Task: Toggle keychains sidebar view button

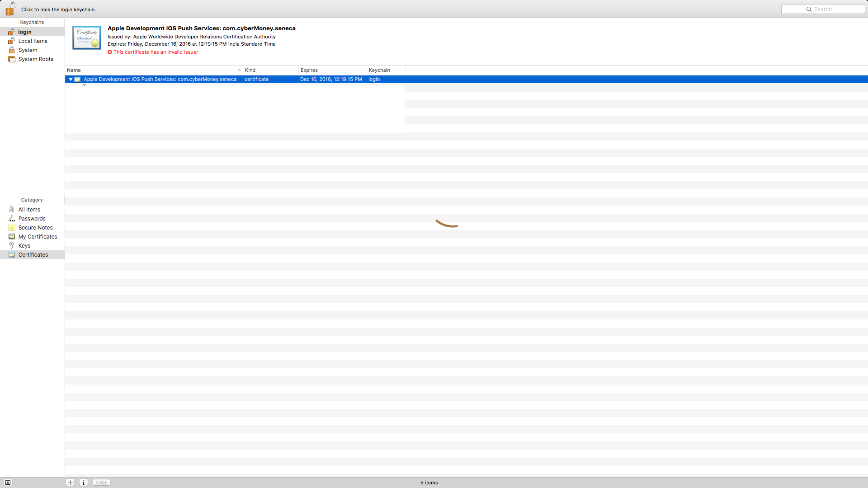Action: [x=8, y=483]
